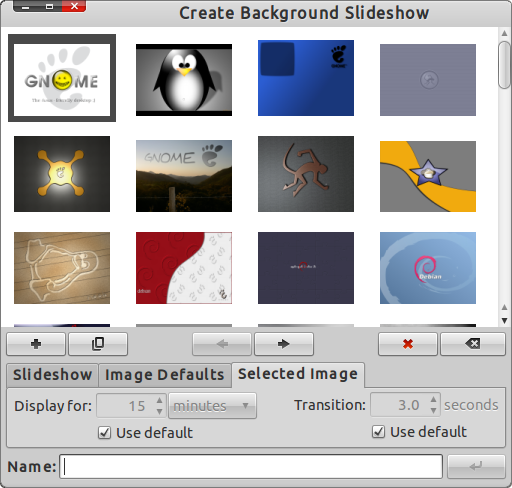The image size is (512, 488).
Task: Select the plain gray-purple wallpaper
Action: pos(428,80)
